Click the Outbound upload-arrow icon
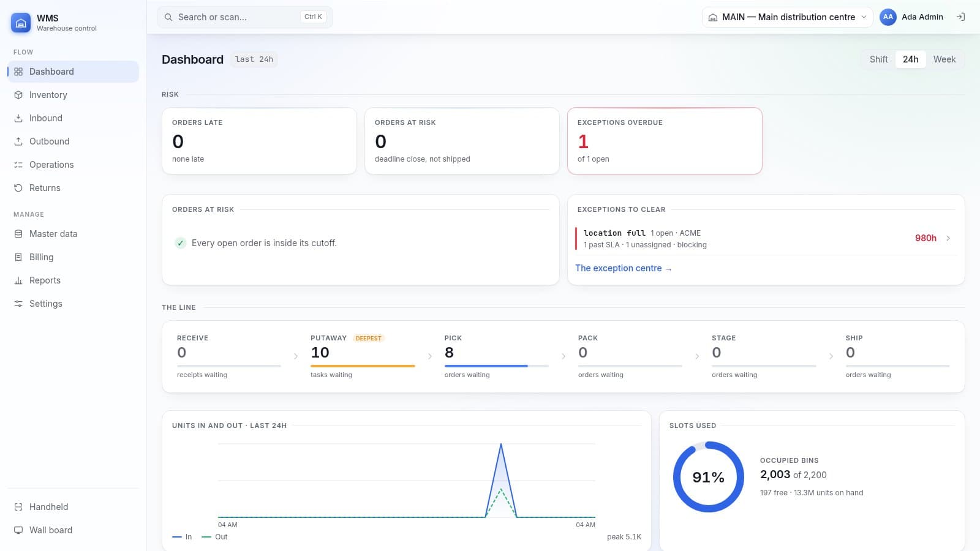The width and height of the screenshot is (980, 551). [x=18, y=141]
